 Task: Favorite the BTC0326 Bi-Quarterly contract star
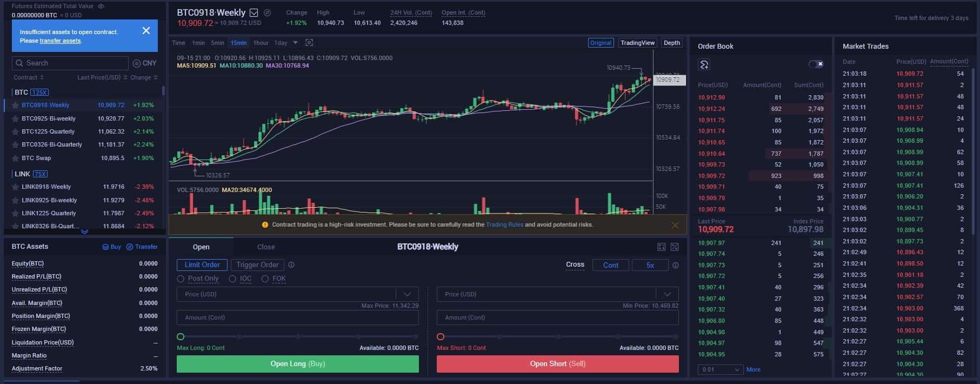coord(16,145)
